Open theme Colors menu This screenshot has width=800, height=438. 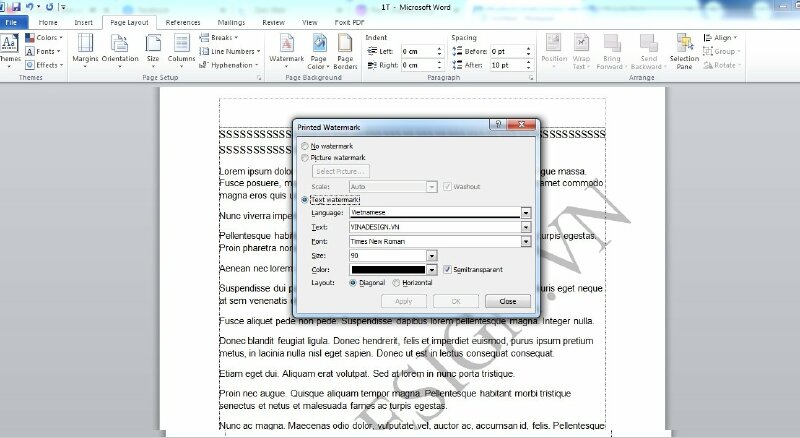44,37
